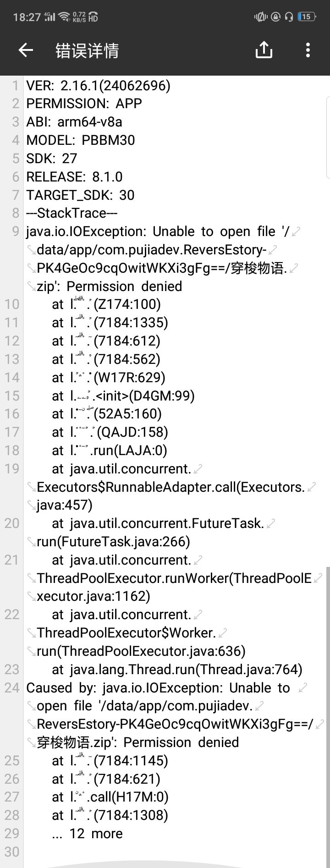330x868 pixels.
Task: Select line number 24 in the gutter
Action: pyautogui.click(x=12, y=687)
